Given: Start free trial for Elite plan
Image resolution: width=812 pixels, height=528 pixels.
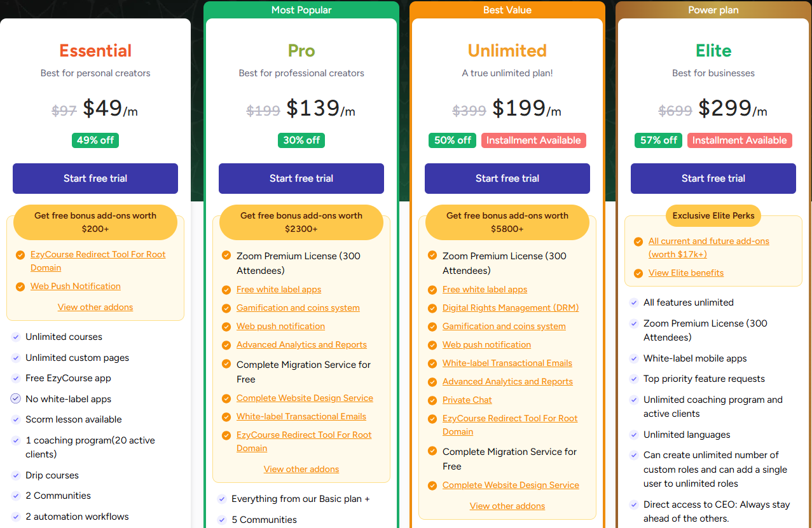Looking at the screenshot, I should (x=713, y=179).
